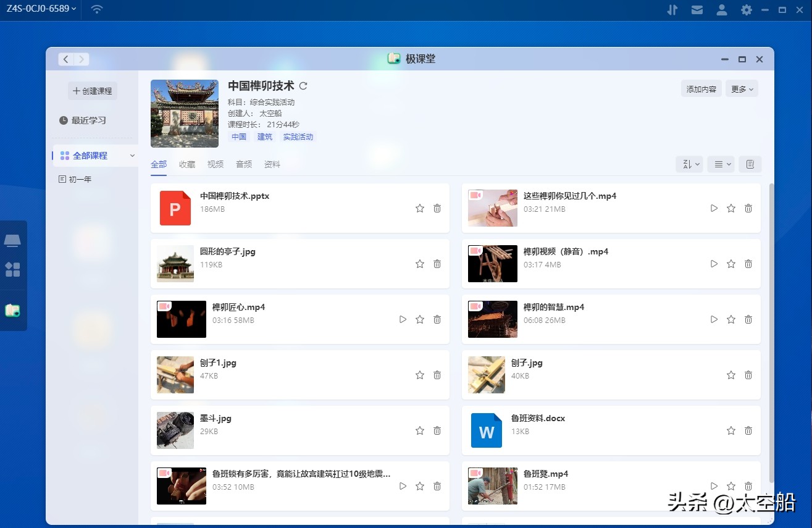The height and width of the screenshot is (528, 812).
Task: Open the user profile icon in title bar
Action: coord(721,9)
